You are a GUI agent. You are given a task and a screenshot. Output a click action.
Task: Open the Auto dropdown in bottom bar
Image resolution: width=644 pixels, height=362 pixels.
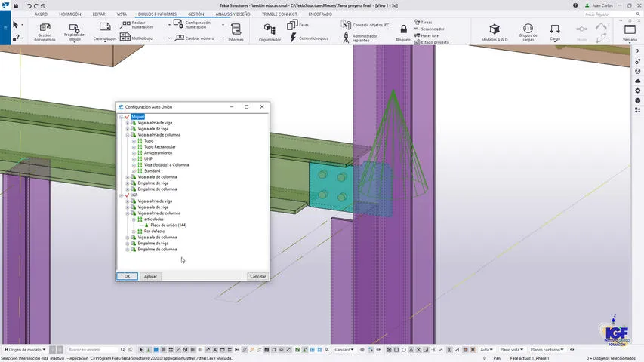[x=486, y=350]
